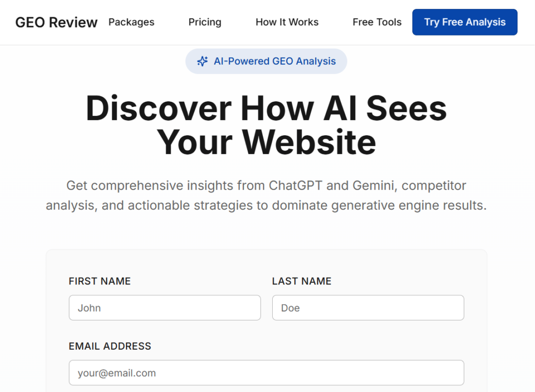This screenshot has width=535, height=392.
Task: Open the How It Works section
Action: (287, 22)
